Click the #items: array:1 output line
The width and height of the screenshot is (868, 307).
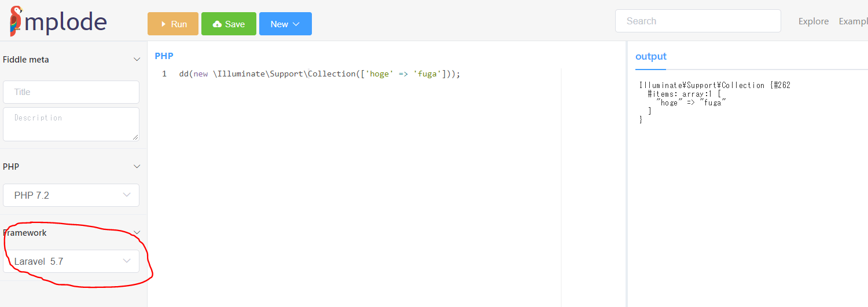click(684, 94)
